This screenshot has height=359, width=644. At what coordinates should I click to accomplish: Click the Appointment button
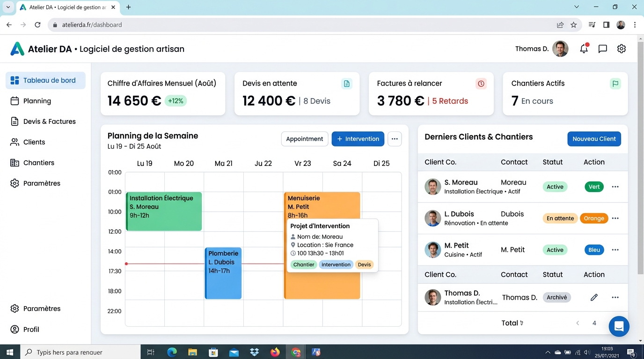point(305,139)
